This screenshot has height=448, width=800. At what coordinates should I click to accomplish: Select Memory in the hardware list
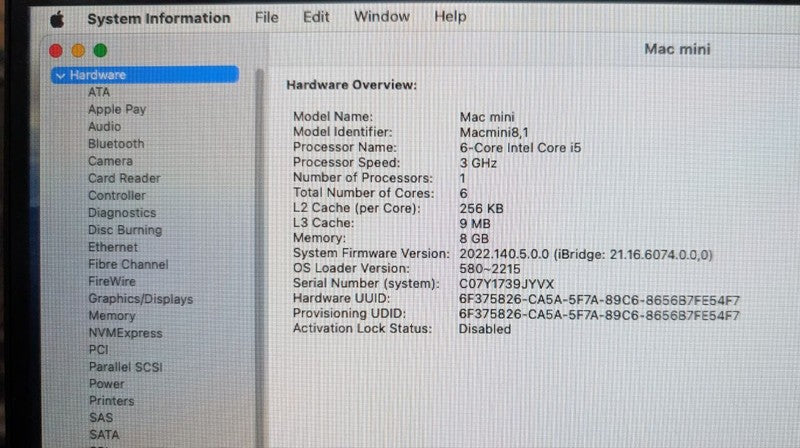111,315
